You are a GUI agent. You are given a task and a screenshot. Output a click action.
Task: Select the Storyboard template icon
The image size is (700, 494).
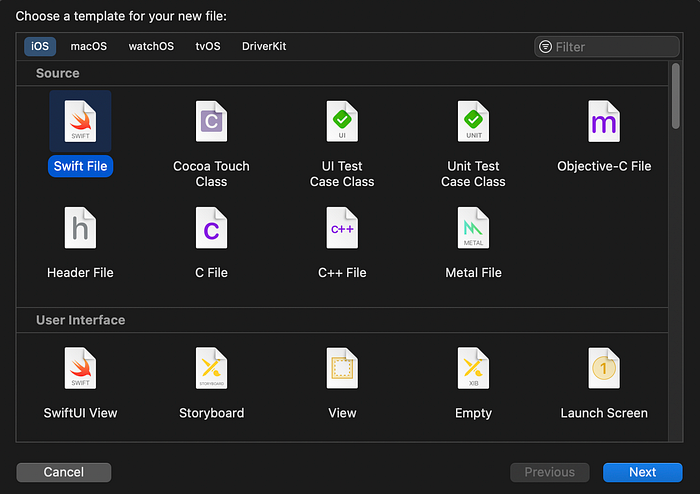211,368
